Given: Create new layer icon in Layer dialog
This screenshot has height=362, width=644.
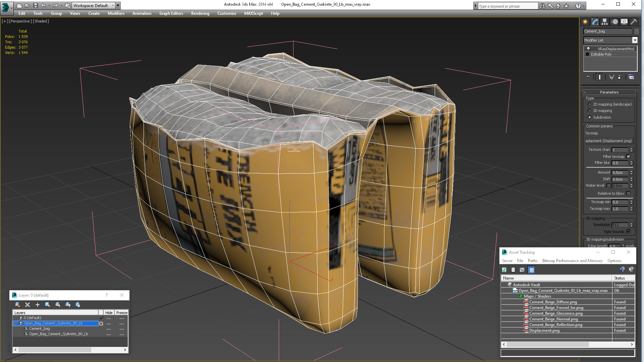Looking at the screenshot, I should pyautogui.click(x=17, y=305).
